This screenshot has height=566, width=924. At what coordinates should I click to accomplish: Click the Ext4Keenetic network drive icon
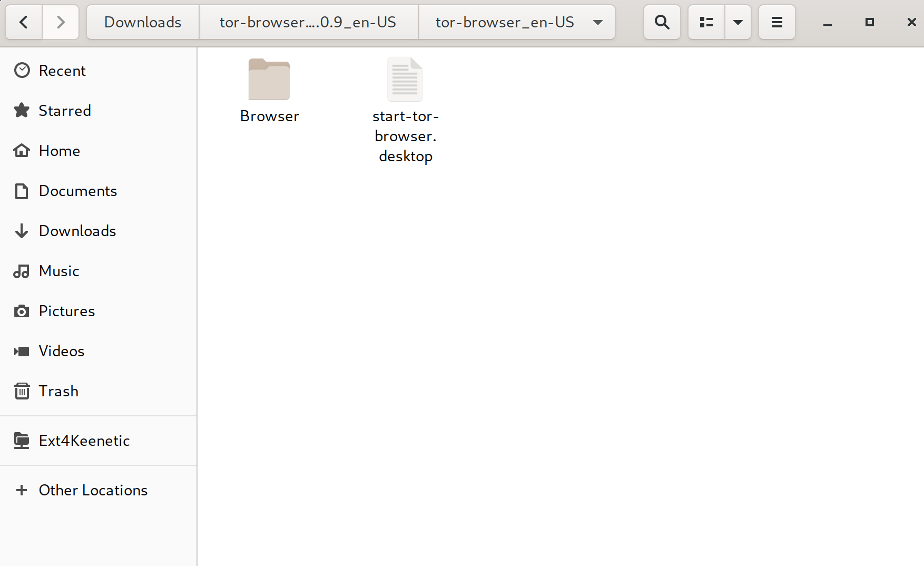pos(22,441)
